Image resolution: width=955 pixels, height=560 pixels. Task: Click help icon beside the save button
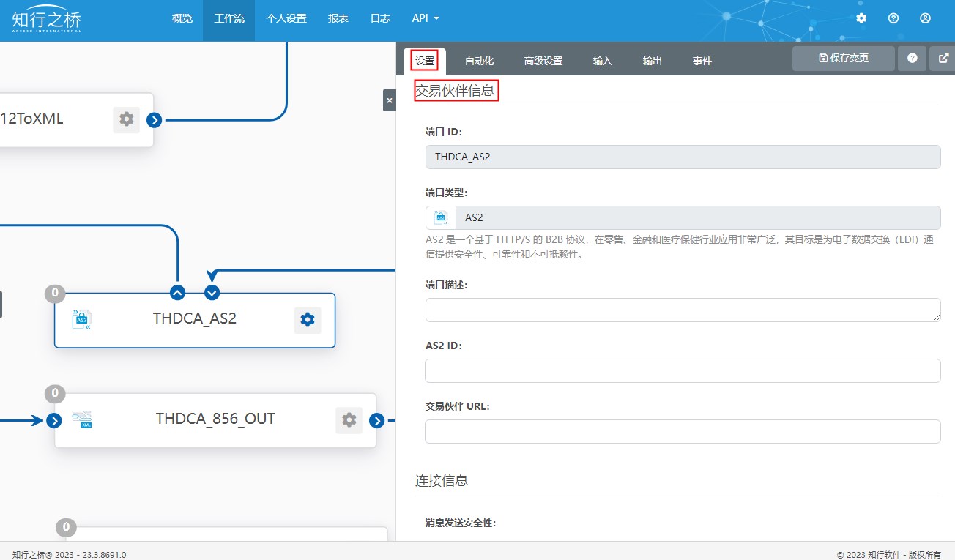coord(912,59)
